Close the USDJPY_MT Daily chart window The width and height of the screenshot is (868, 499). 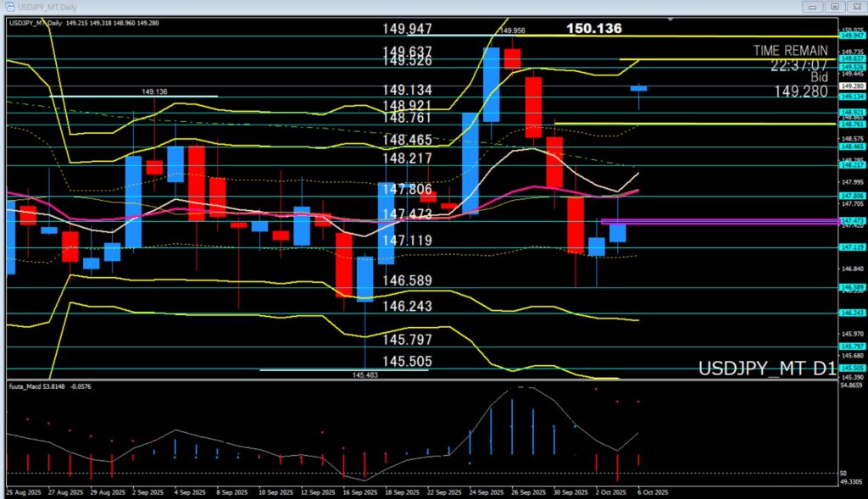[x=855, y=7]
